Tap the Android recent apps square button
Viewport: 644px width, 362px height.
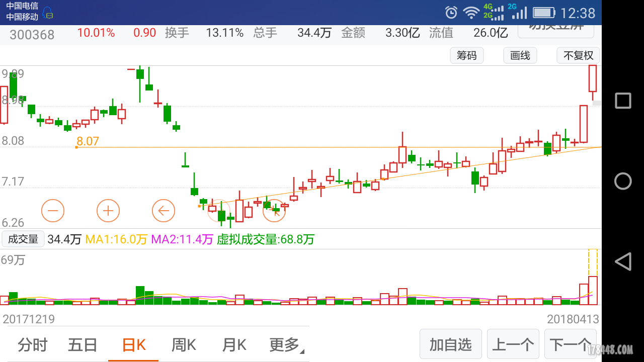tap(623, 101)
